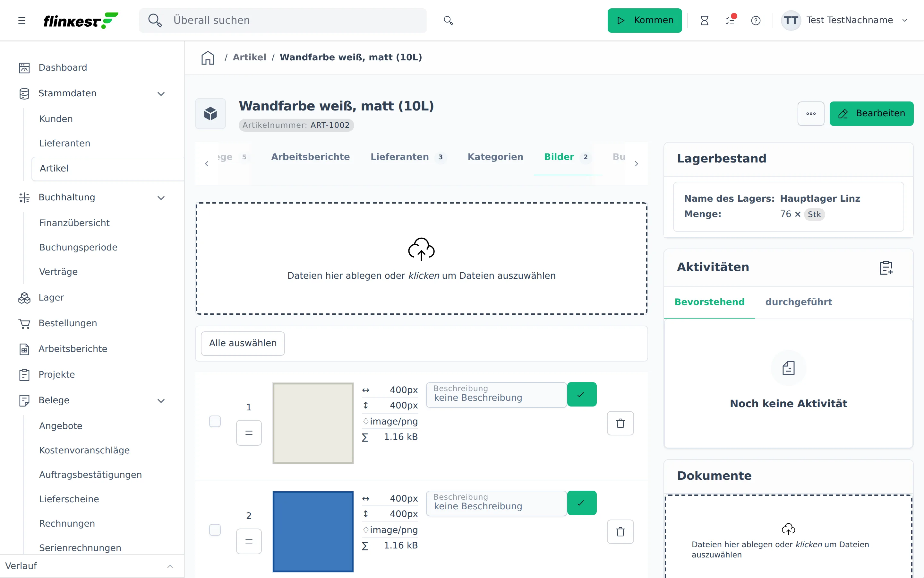Go to home via breadcrumb house icon

(x=208, y=57)
